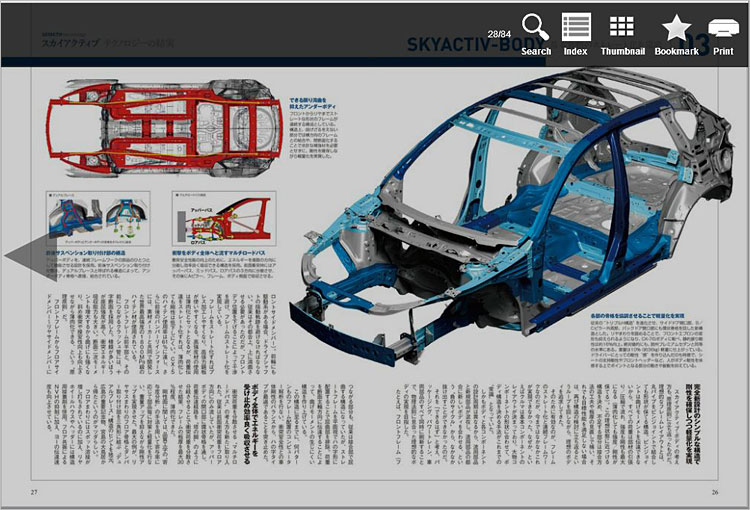Click the アッパーパス label in diagram
The image size is (750, 510).
[x=202, y=210]
